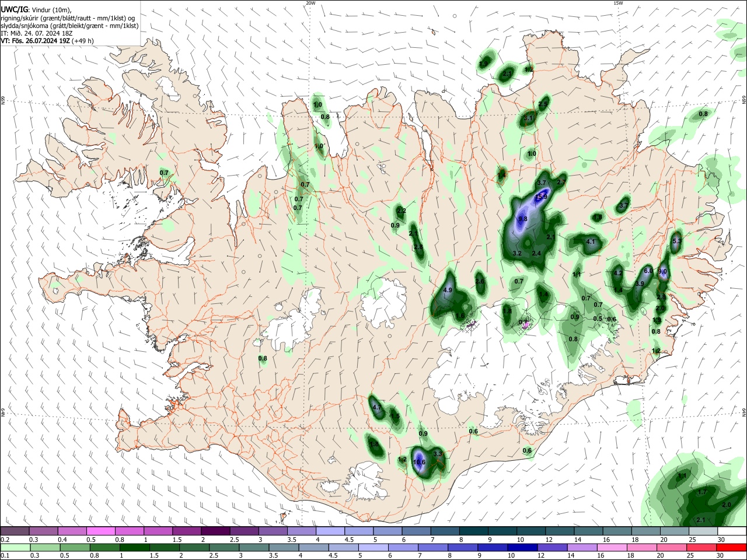Viewport: 747px width, 560px height.
Task: Pick the darkest green 1–1.5 swatch
Action: (x=134, y=547)
